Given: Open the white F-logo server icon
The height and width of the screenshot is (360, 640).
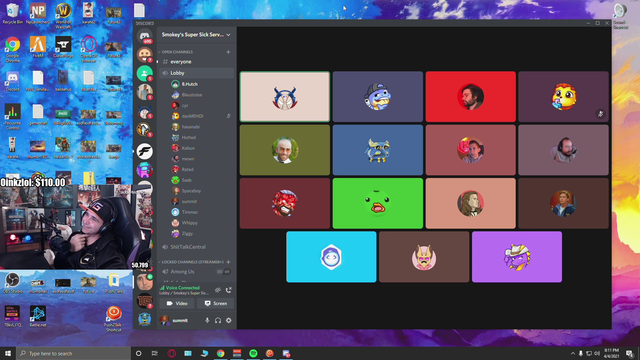Looking at the screenshot, I should (144, 151).
